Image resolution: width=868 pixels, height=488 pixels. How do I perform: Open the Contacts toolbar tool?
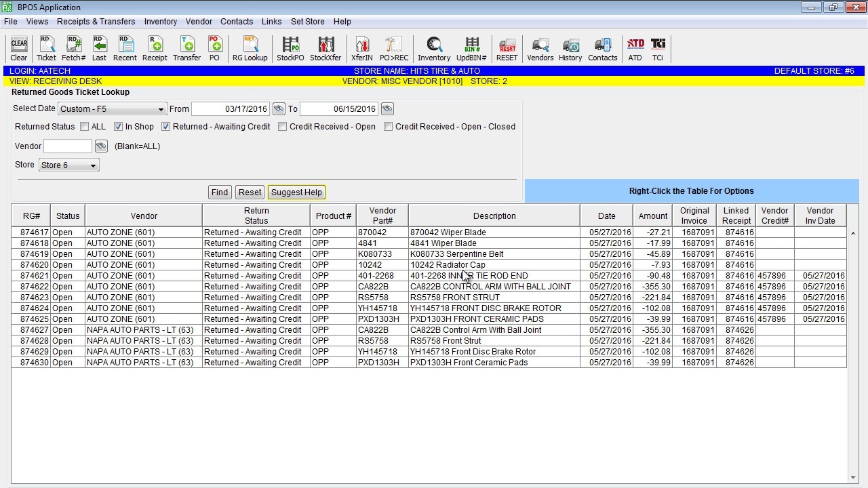pos(603,49)
